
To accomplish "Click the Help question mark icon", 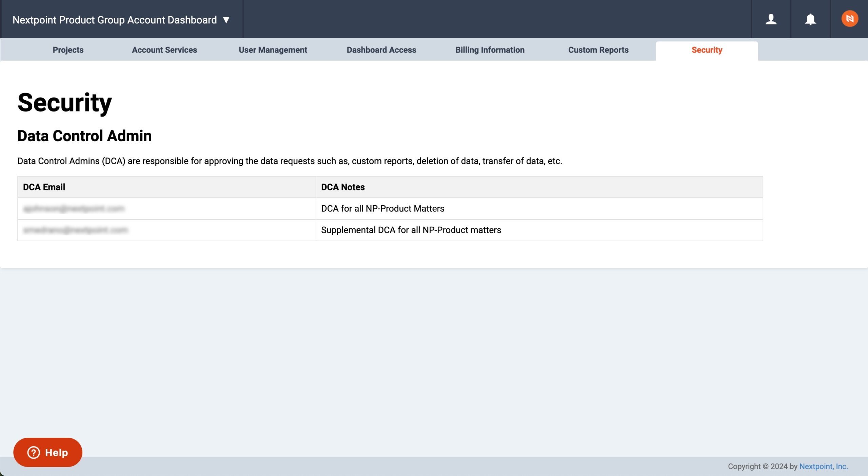I will coord(34,452).
